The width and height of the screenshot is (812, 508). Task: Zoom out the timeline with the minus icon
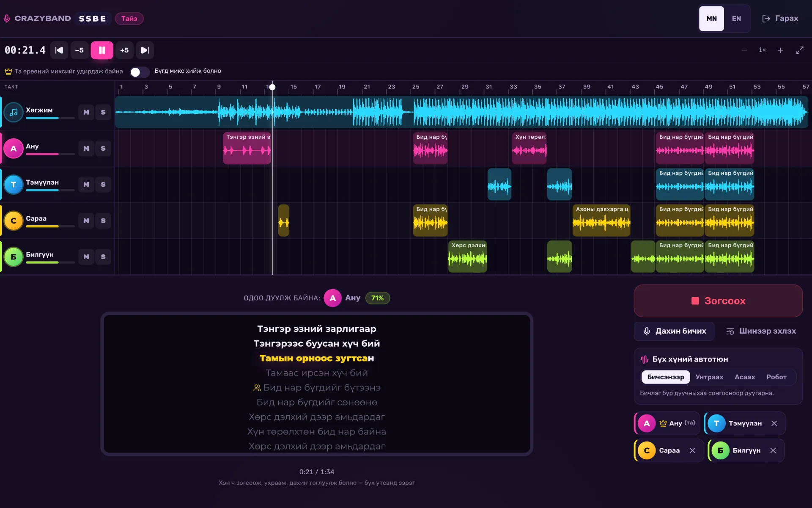(744, 50)
